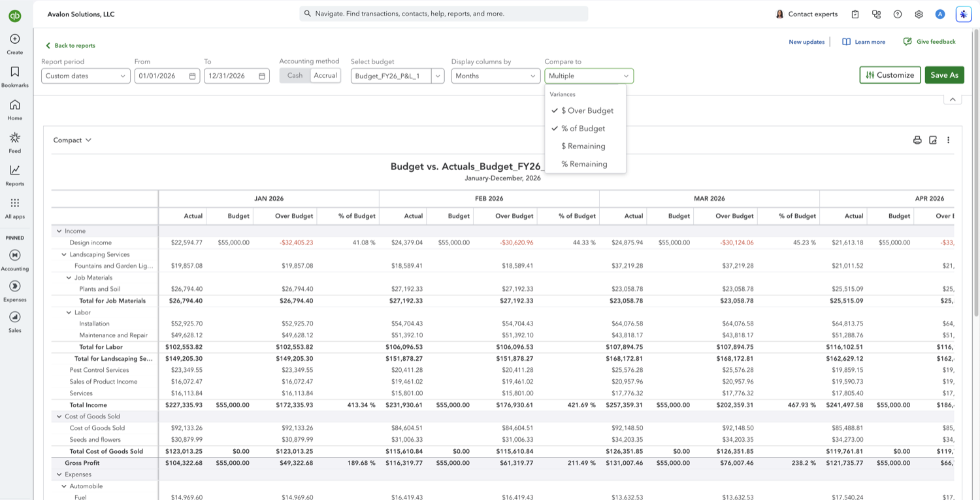Image resolution: width=980 pixels, height=500 pixels.
Task: Open the clipboard tasks icon
Action: pyautogui.click(x=855, y=14)
